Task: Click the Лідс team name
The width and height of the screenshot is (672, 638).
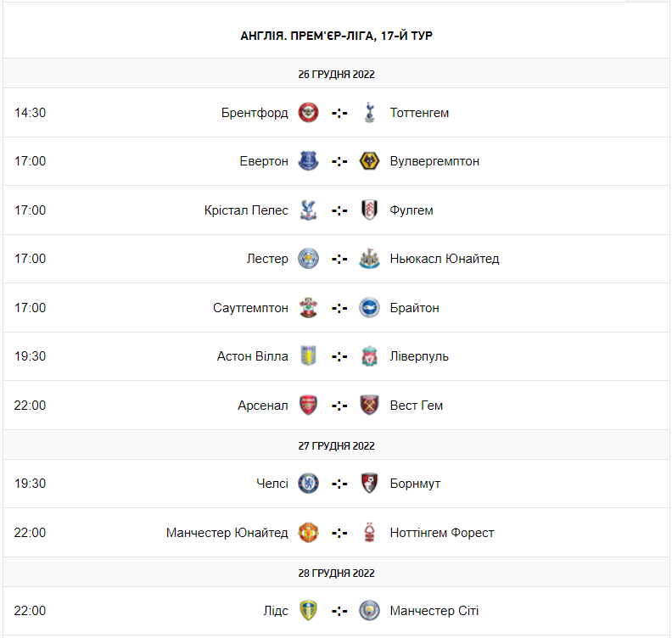Action: click(276, 611)
